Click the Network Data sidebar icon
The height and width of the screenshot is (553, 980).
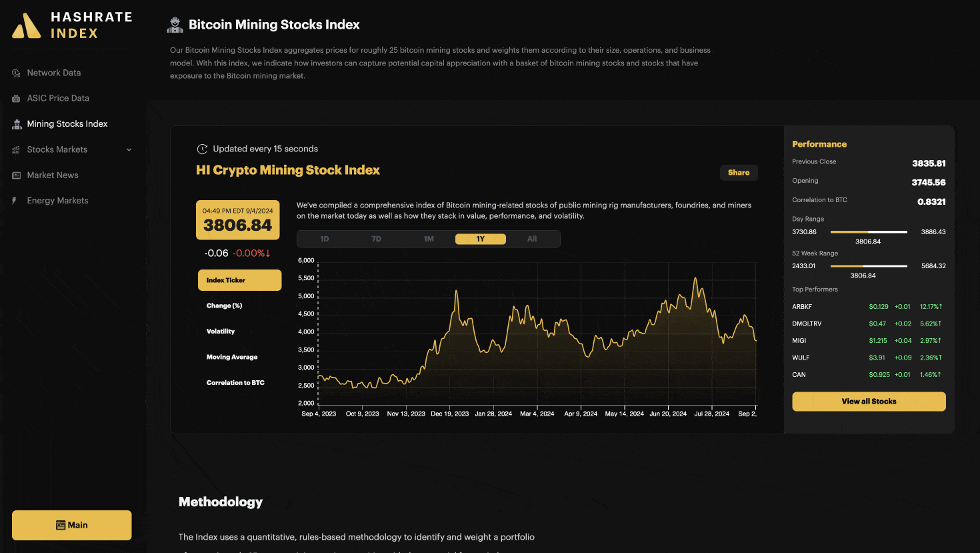click(16, 73)
